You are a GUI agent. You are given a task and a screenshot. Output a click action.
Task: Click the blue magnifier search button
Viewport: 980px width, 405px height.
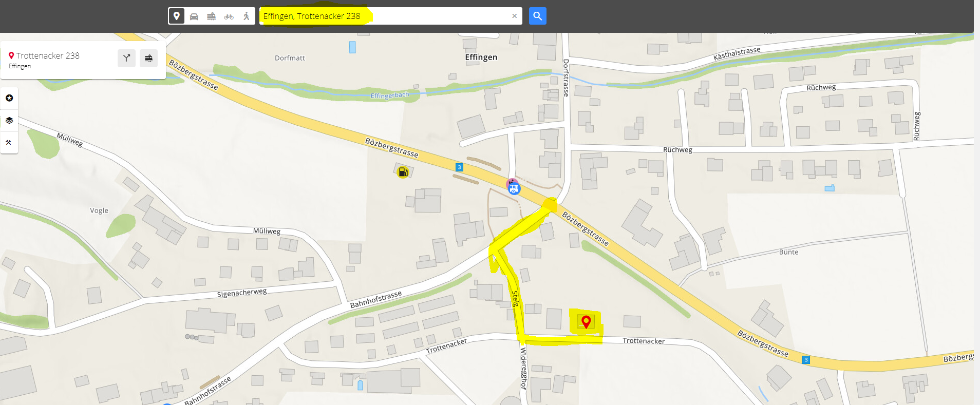(x=537, y=16)
